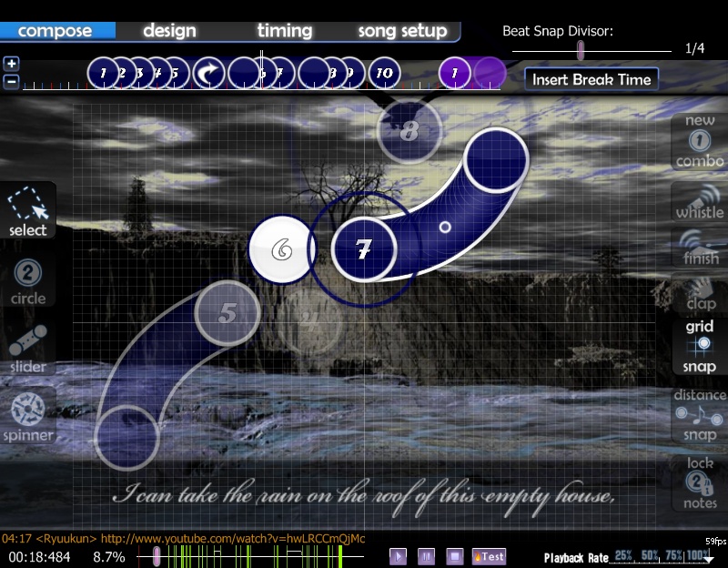Screen dimensions: 728x568
Task: Open the song setup tab
Action: (402, 31)
